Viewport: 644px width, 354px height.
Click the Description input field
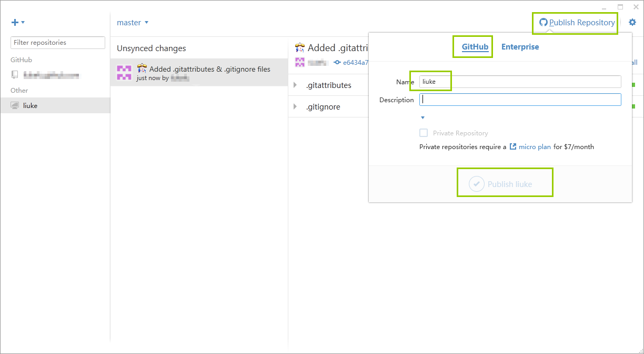(x=520, y=100)
